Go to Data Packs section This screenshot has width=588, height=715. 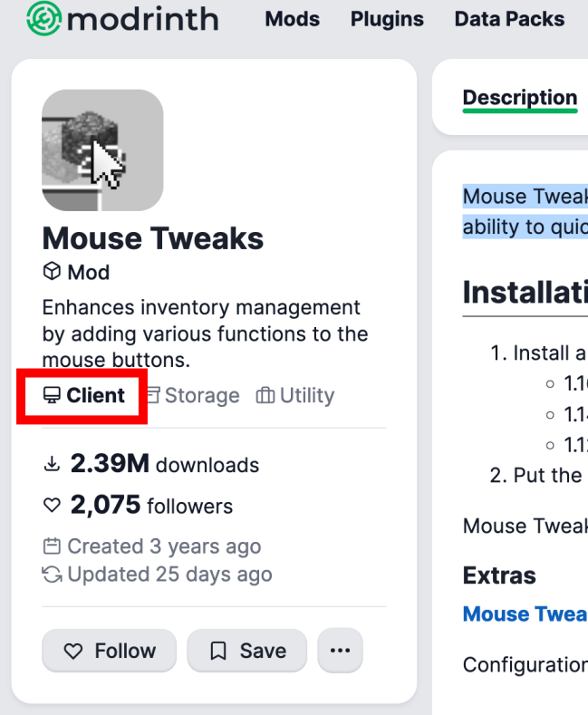[509, 19]
